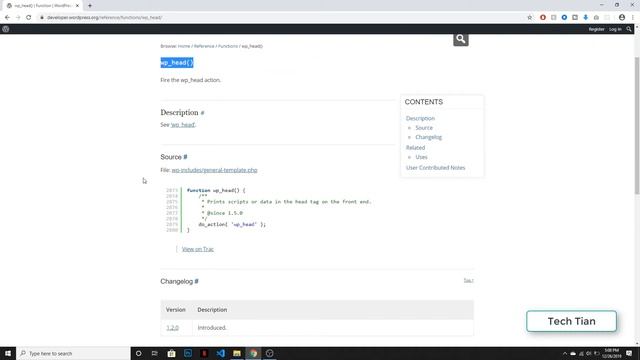
Task: Click the do_action 'wp_head' code line
Action: pos(232,224)
